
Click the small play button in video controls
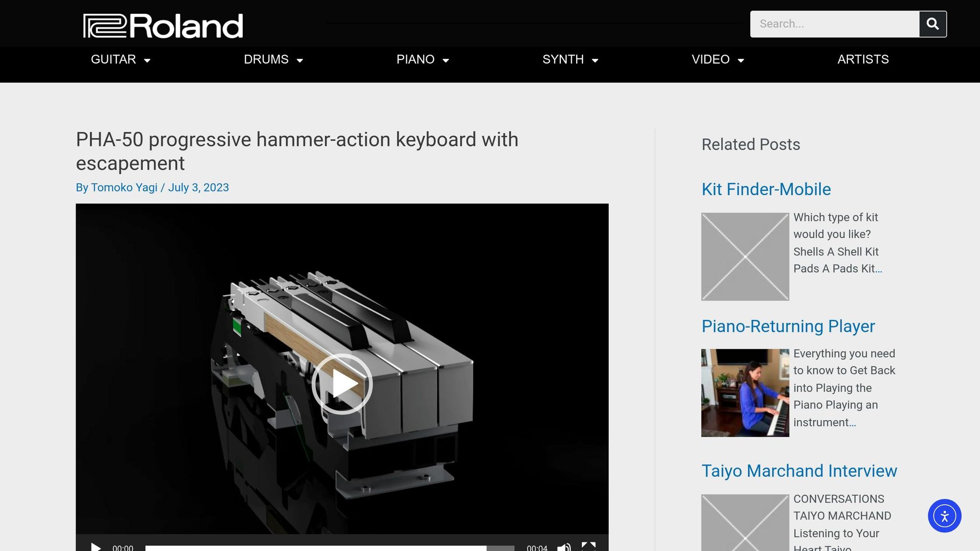(x=96, y=547)
